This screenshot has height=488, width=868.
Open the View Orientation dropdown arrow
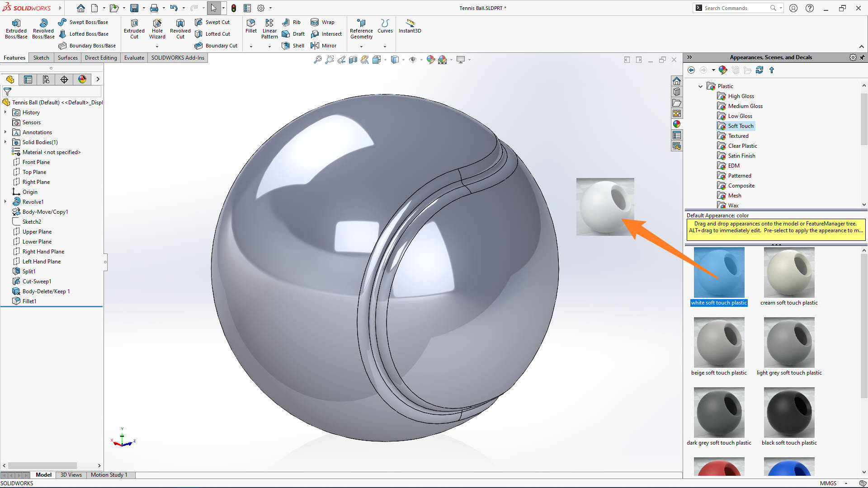coord(385,60)
